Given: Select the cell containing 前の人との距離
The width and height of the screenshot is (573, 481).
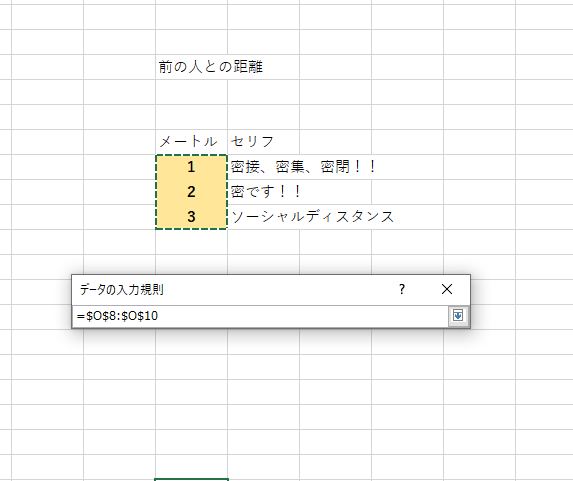Looking at the screenshot, I should click(x=191, y=67).
